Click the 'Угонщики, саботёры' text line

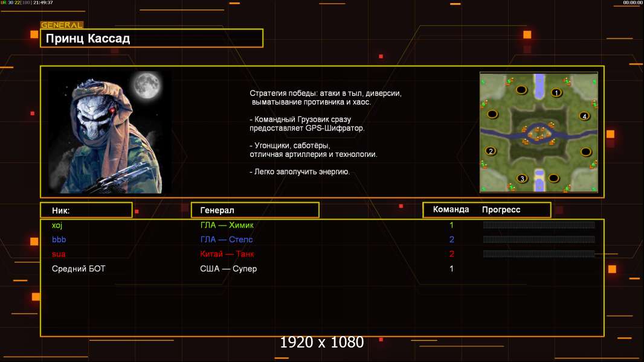[289, 145]
